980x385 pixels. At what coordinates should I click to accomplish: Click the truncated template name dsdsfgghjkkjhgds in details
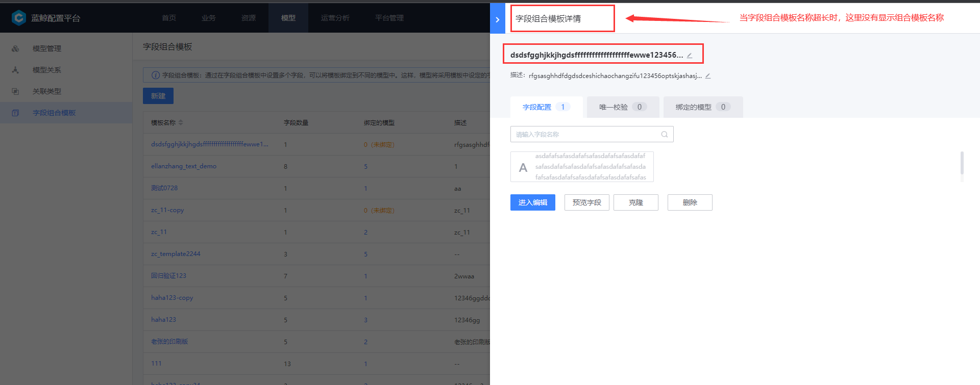(597, 55)
